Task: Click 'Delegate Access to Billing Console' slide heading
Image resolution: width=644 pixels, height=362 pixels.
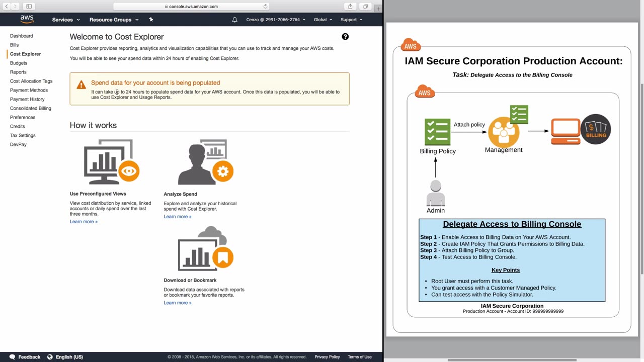Action: coord(512,224)
